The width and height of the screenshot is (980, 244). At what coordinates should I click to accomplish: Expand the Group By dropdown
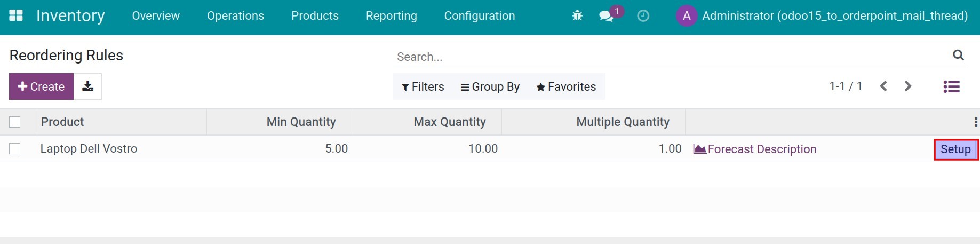tap(490, 87)
